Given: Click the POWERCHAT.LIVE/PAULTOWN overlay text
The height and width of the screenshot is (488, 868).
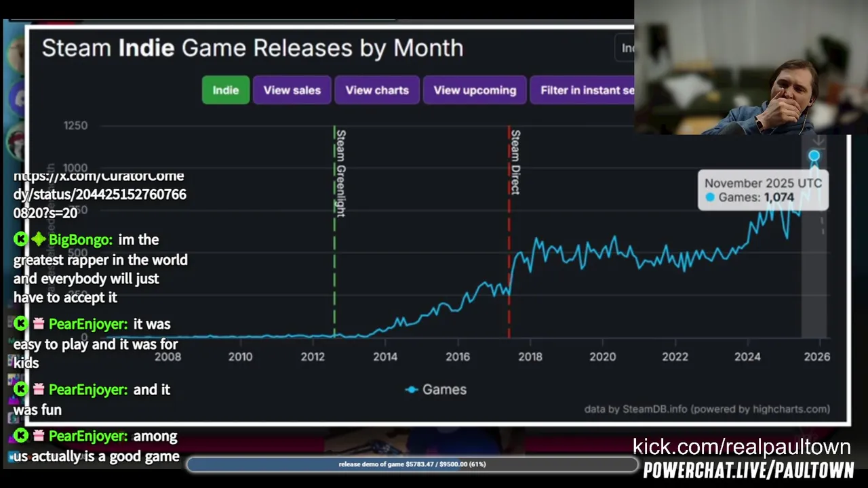Looking at the screenshot, I should tap(749, 470).
